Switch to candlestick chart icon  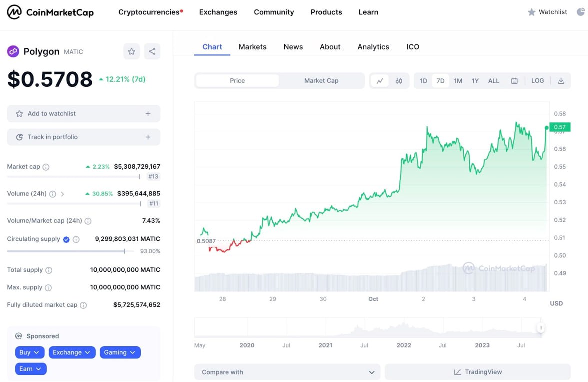[x=399, y=81]
